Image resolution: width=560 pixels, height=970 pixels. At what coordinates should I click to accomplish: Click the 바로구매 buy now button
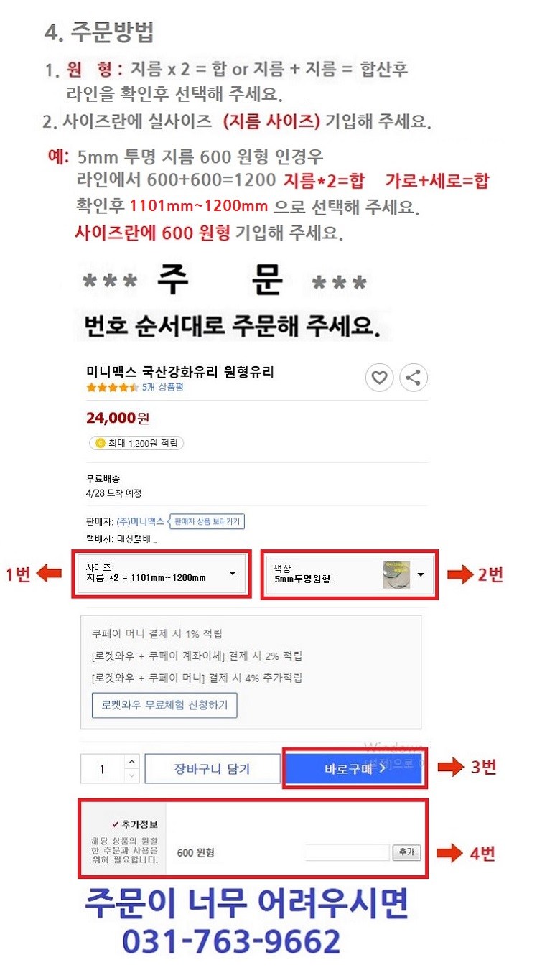pos(355,768)
